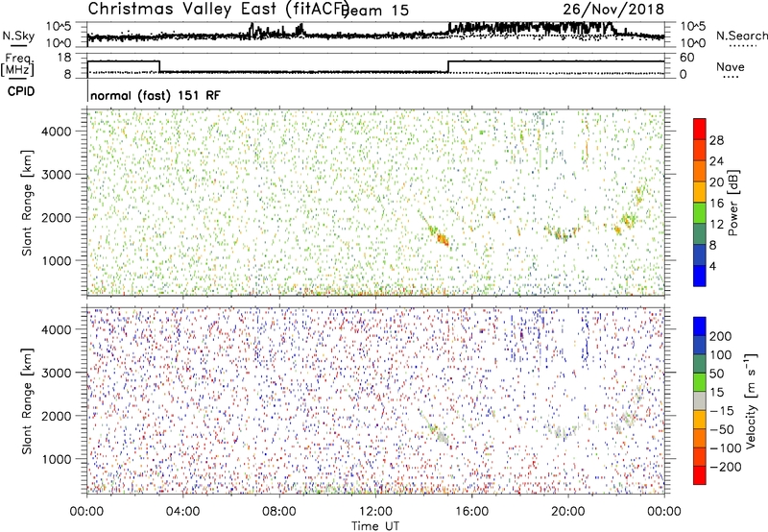The height and width of the screenshot is (532, 768).
Task: Click the 'Power [dB]' colorbar label
Action: click(x=733, y=203)
